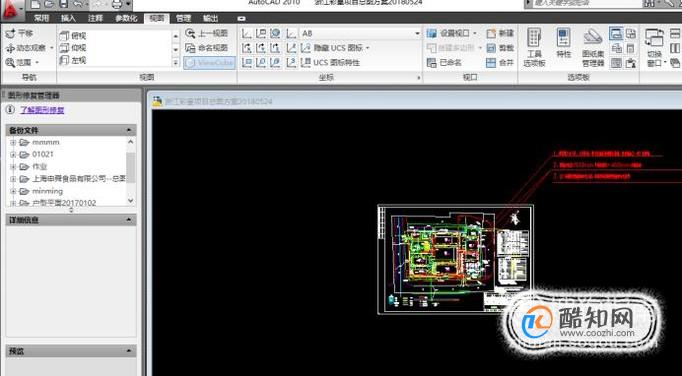Open the 了解图形修复 link

point(42,110)
